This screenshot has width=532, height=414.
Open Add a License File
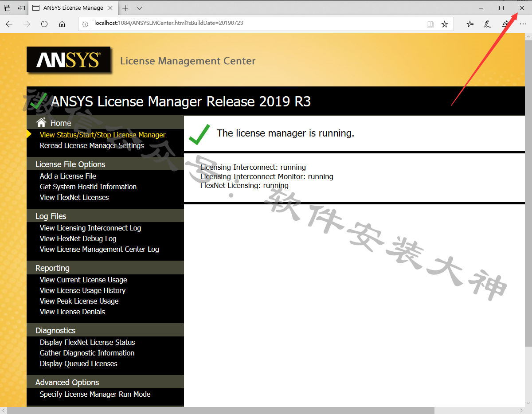[68, 176]
